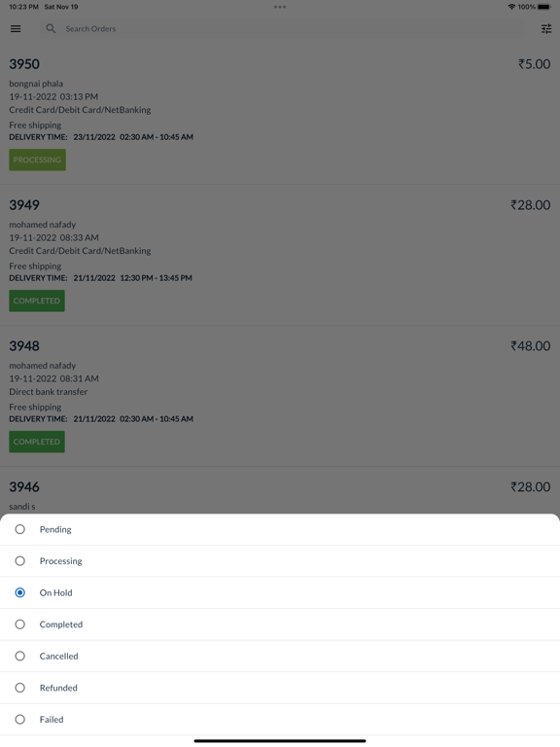Tap the battery status icon

544,7
